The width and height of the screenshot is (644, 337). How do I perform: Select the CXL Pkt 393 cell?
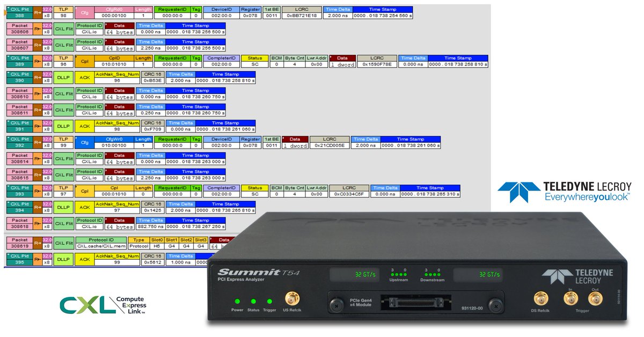(19, 191)
